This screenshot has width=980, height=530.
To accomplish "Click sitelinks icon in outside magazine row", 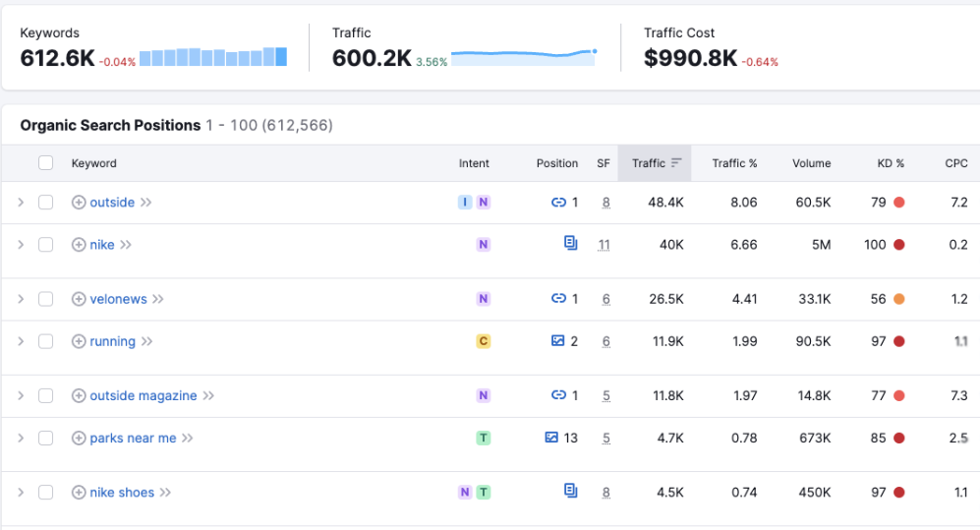I will tap(558, 395).
